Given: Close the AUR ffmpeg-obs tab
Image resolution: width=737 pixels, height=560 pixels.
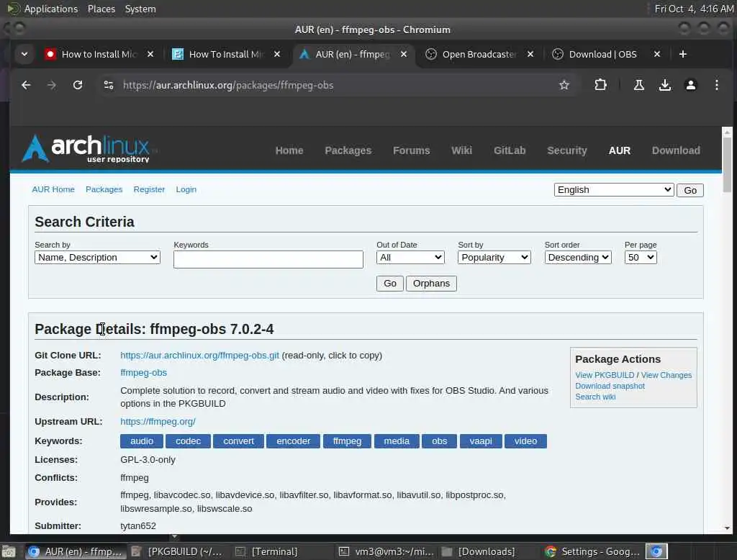Looking at the screenshot, I should 404,54.
